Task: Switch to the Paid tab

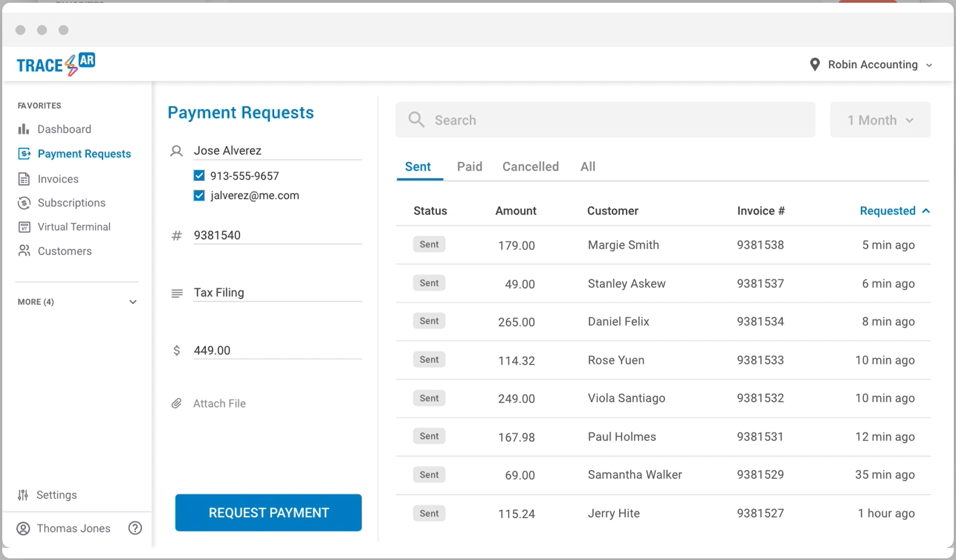Action: 470,167
